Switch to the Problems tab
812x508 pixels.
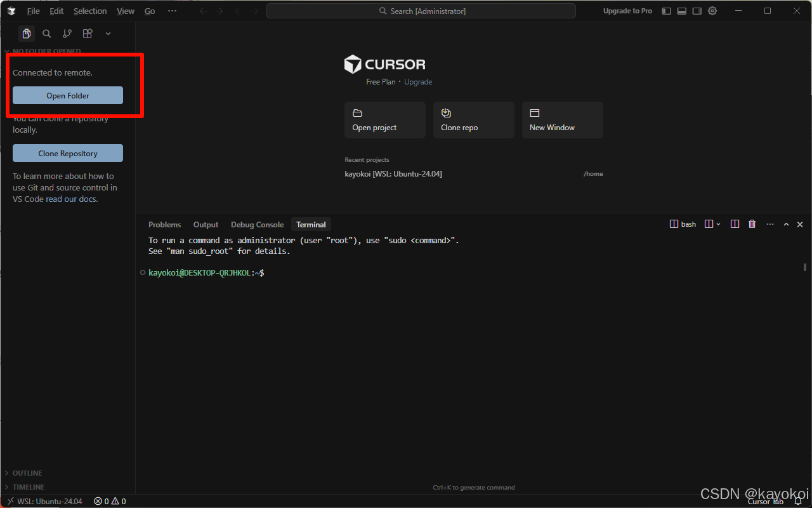[164, 225]
